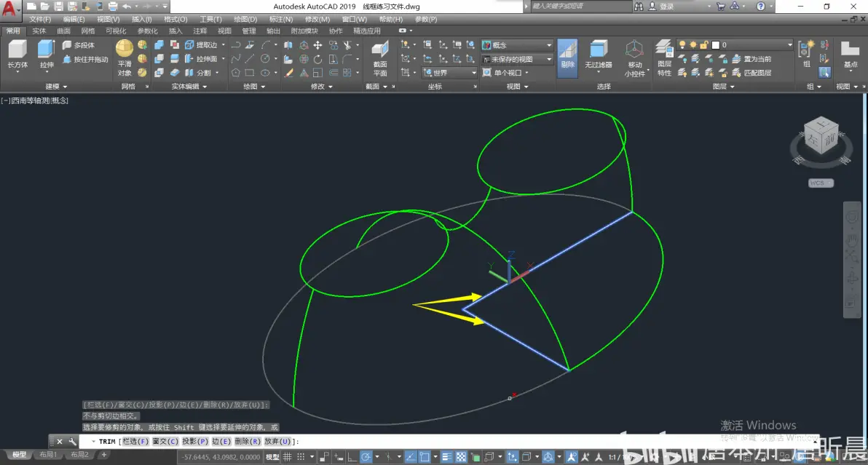Switch to the 布局1 layout tab
868x465 pixels.
[x=48, y=455]
